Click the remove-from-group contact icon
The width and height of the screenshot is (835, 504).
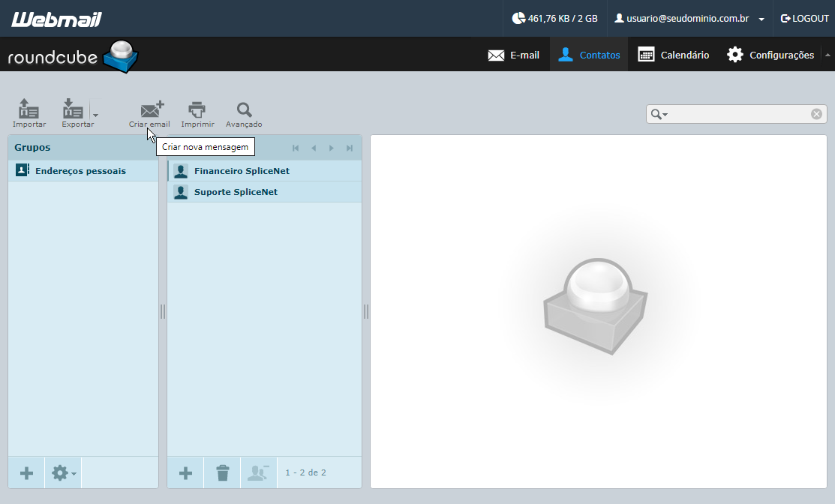point(259,472)
